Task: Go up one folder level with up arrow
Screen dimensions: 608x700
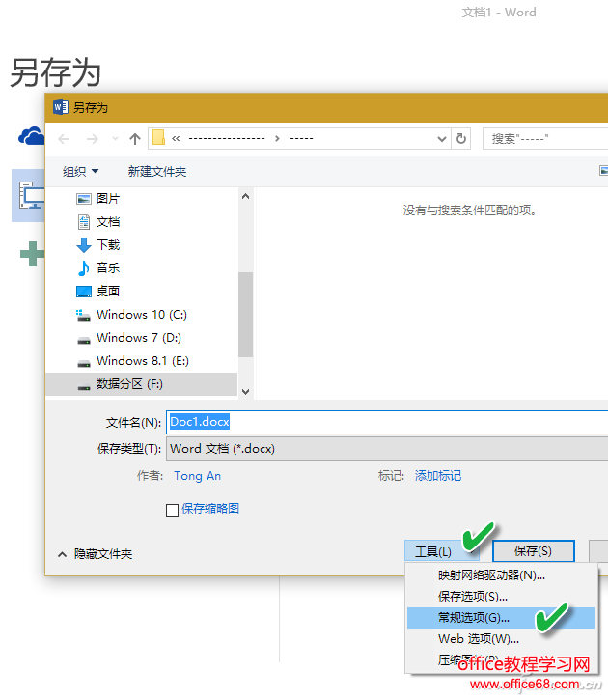Action: [x=135, y=139]
